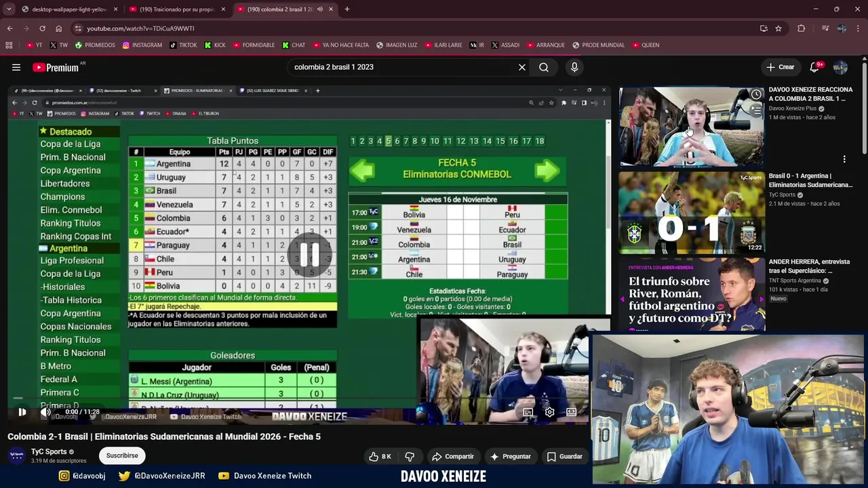
Task: Like the video (8 K)
Action: (x=380, y=456)
